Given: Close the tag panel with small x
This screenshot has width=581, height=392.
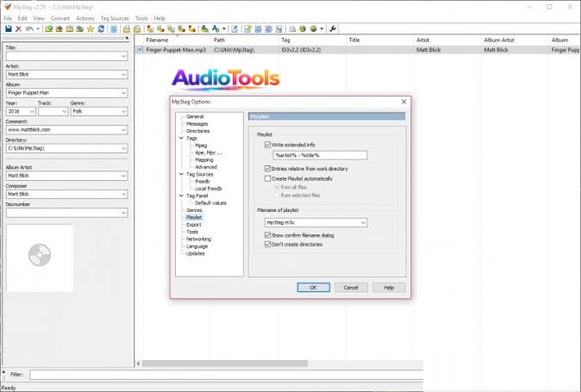Looking at the screenshot, I should tap(127, 38).
